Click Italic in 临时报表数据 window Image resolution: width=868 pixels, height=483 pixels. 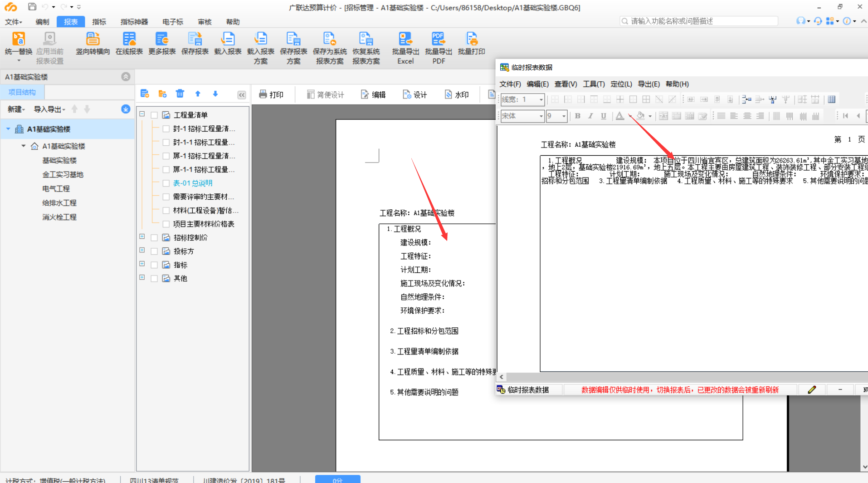(x=590, y=116)
